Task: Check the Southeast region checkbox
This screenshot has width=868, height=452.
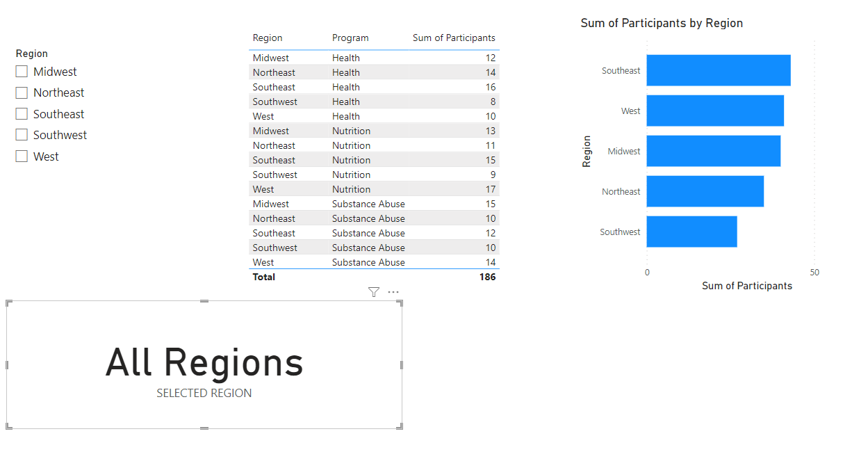Action: [22, 114]
